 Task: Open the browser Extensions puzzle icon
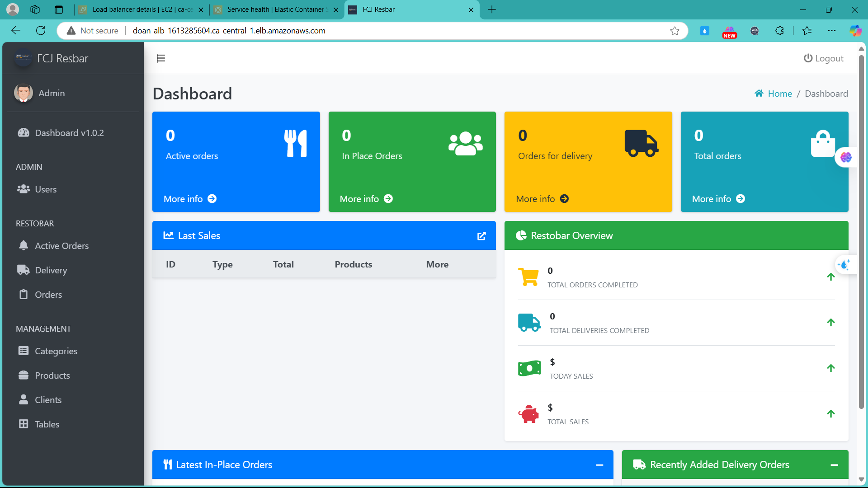coord(779,31)
